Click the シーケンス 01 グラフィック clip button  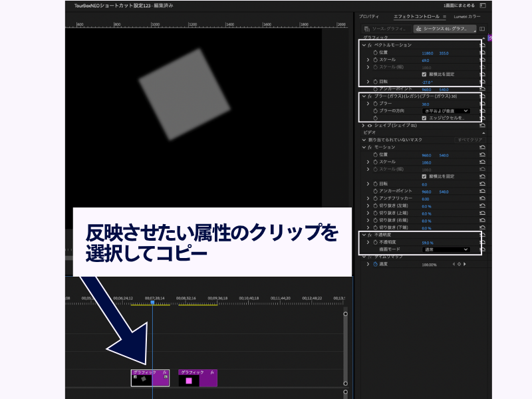click(444, 29)
